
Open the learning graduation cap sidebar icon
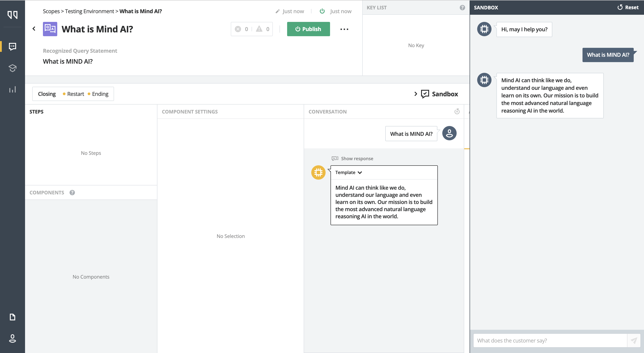(13, 68)
